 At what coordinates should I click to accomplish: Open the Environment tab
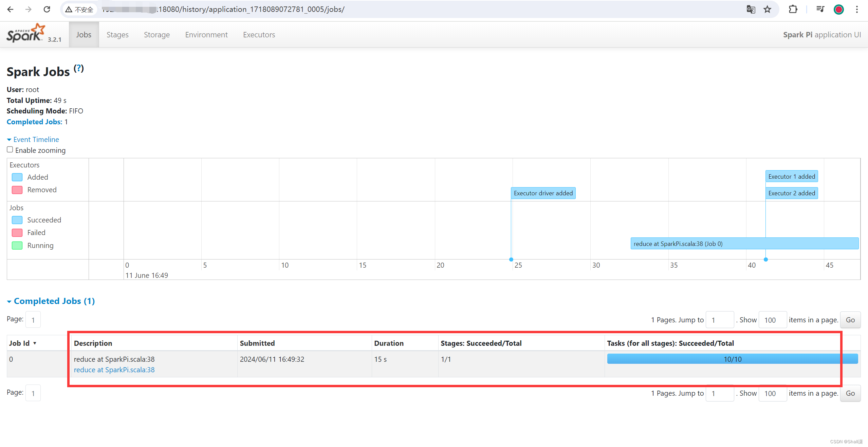pyautogui.click(x=206, y=35)
